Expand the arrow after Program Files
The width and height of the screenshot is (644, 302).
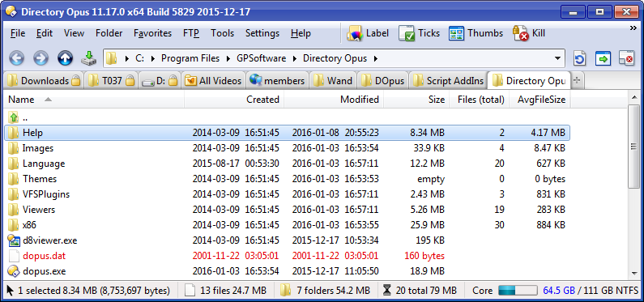(228, 58)
